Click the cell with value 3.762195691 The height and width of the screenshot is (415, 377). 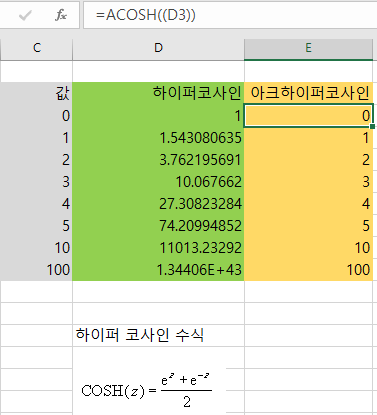[x=158, y=160]
